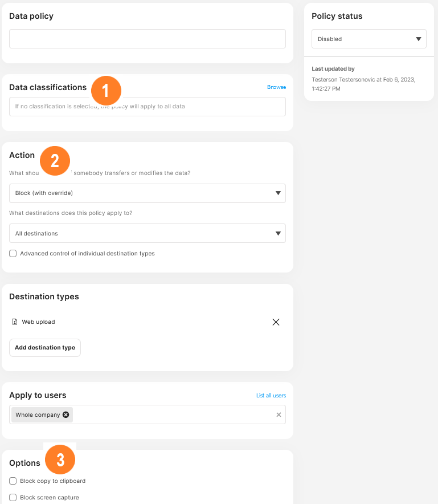The height and width of the screenshot is (504, 438).
Task: Click orange step marker number 1
Action: tap(105, 91)
